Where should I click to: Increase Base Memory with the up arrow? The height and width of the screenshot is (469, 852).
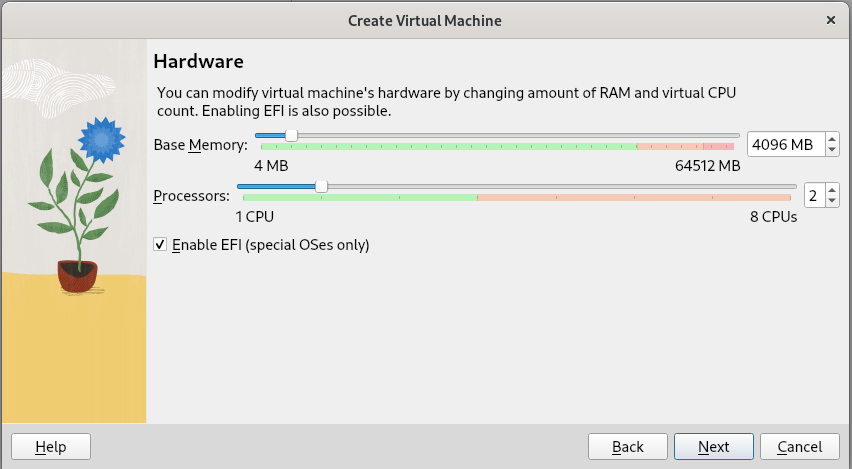click(x=832, y=139)
